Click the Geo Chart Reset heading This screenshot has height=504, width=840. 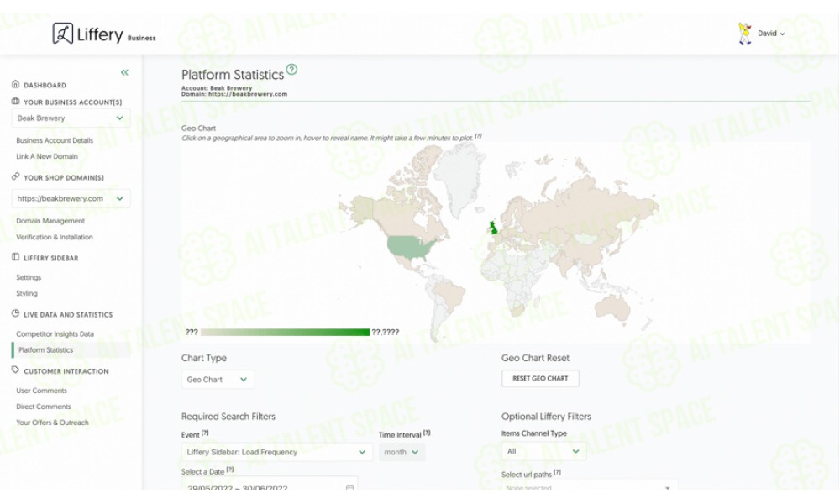[535, 358]
